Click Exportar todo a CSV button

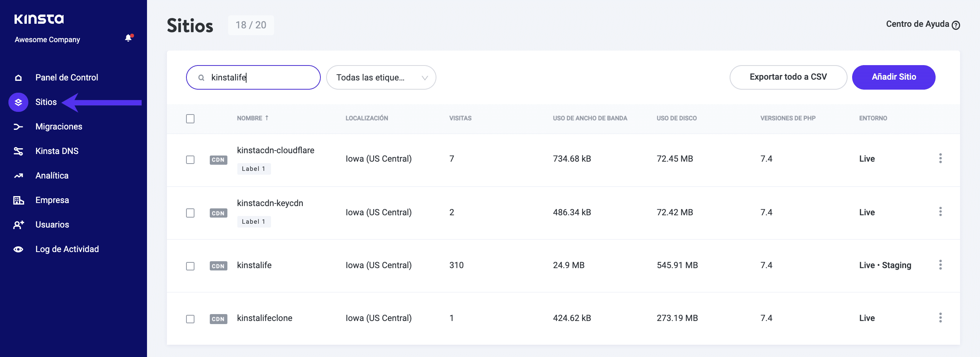pyautogui.click(x=788, y=77)
